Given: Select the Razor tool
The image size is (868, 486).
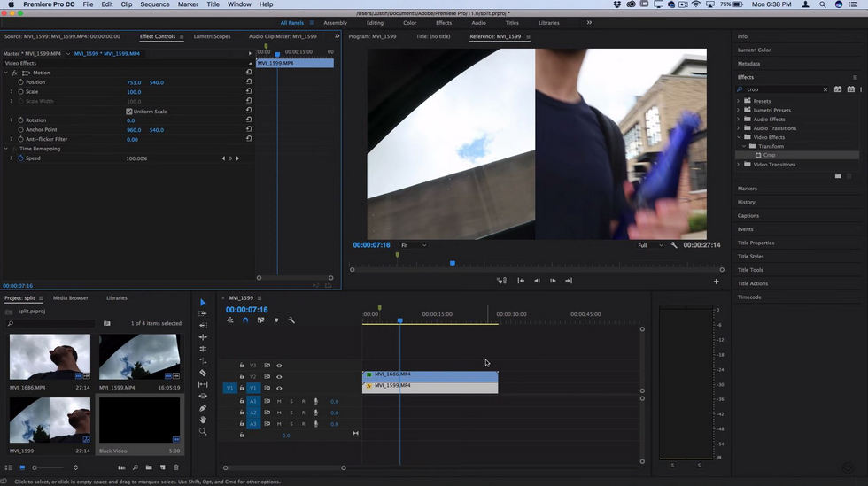Looking at the screenshot, I should (x=203, y=373).
